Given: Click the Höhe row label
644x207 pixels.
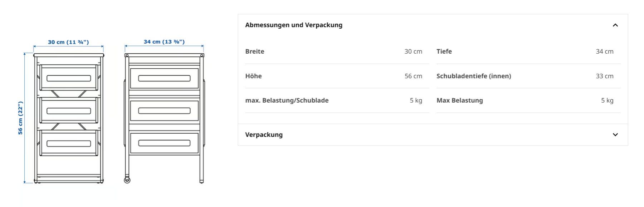Looking at the screenshot, I should [253, 76].
